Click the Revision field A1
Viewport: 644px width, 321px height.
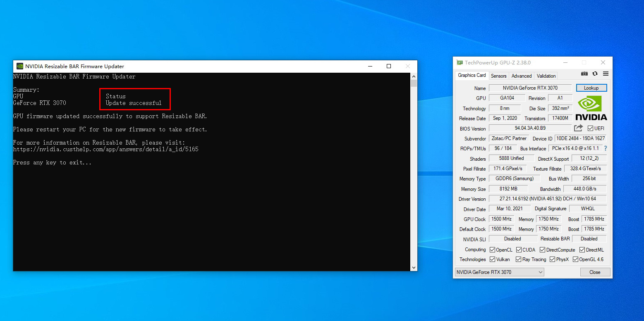pos(560,98)
